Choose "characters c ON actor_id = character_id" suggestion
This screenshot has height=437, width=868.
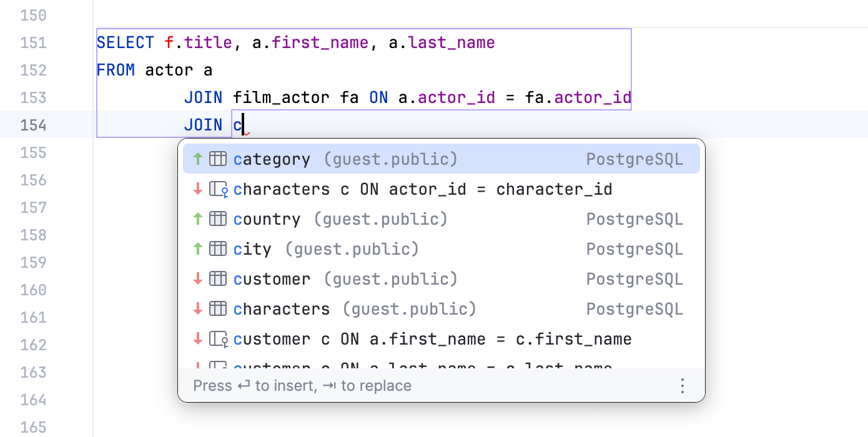(x=423, y=189)
